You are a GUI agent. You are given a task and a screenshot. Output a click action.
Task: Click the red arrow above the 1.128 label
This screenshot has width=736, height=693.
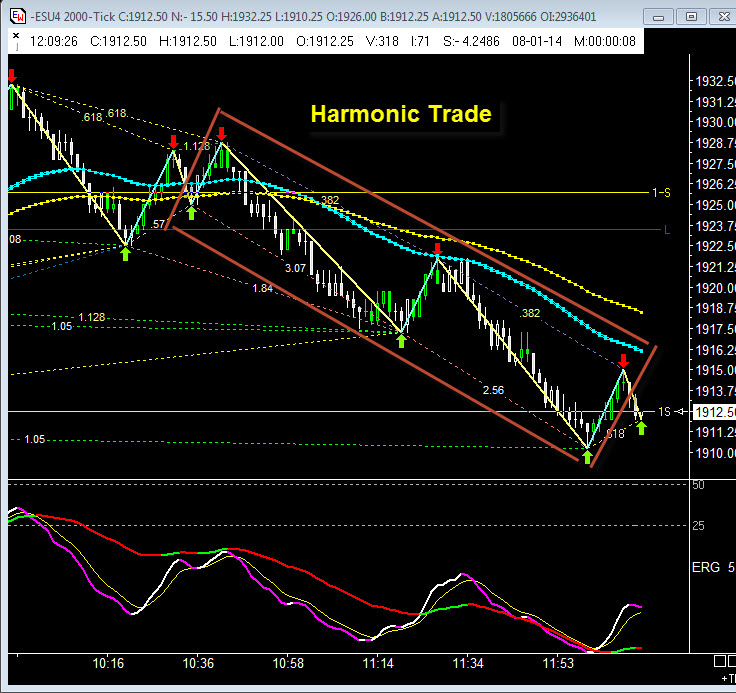[x=173, y=142]
